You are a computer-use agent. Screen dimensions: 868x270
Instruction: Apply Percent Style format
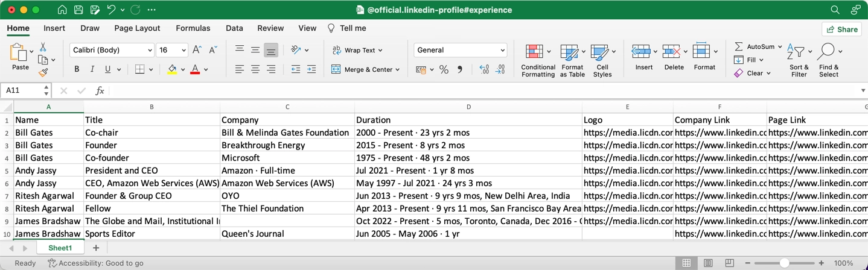click(x=444, y=69)
